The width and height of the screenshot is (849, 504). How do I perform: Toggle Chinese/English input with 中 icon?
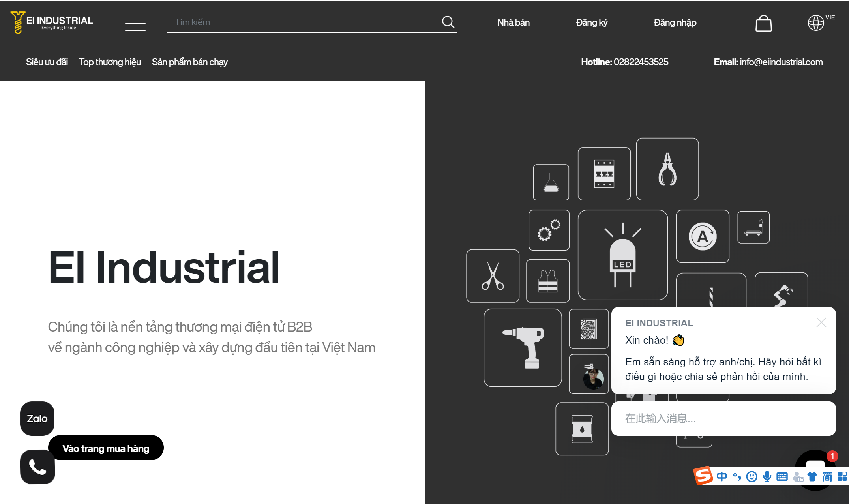click(x=722, y=476)
